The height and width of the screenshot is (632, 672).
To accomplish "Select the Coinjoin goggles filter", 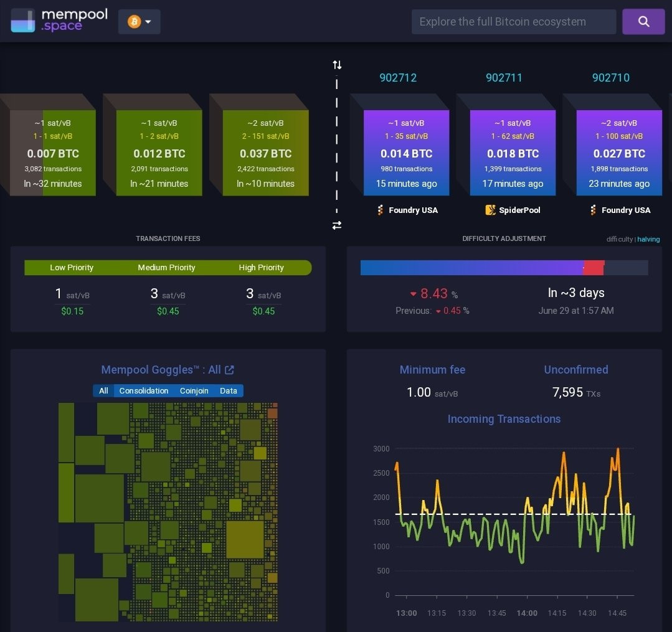I will pyautogui.click(x=194, y=391).
